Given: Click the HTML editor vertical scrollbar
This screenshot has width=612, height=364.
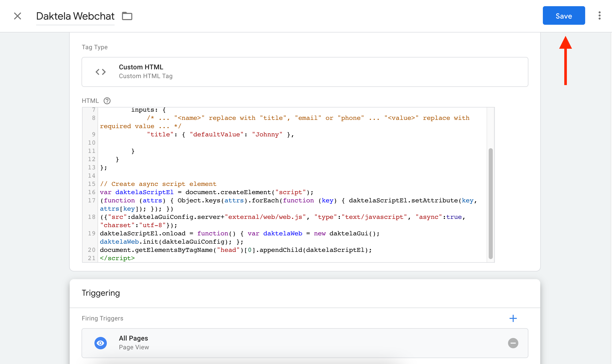Looking at the screenshot, I should pyautogui.click(x=490, y=204).
